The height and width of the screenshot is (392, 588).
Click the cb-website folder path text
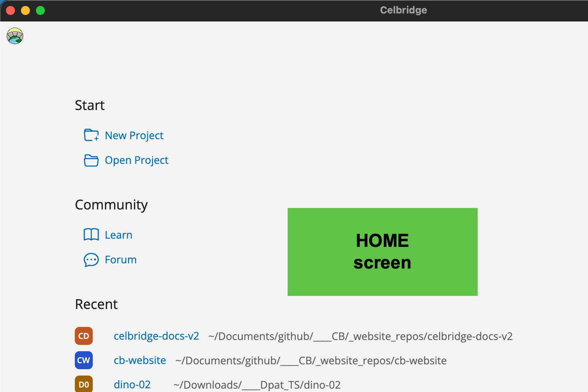pos(311,361)
